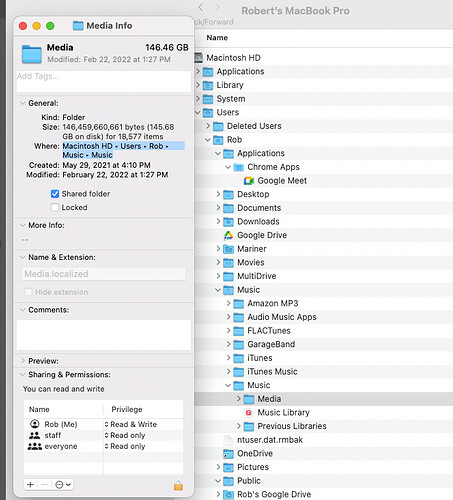Open privilege dropdown for everyone
Screen dimensions: 453x500
coord(125,446)
